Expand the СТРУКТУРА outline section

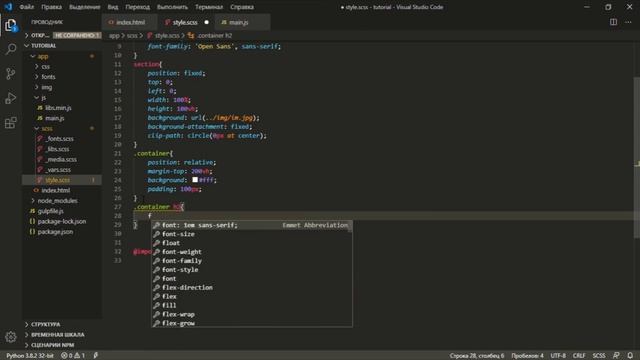coord(62,324)
